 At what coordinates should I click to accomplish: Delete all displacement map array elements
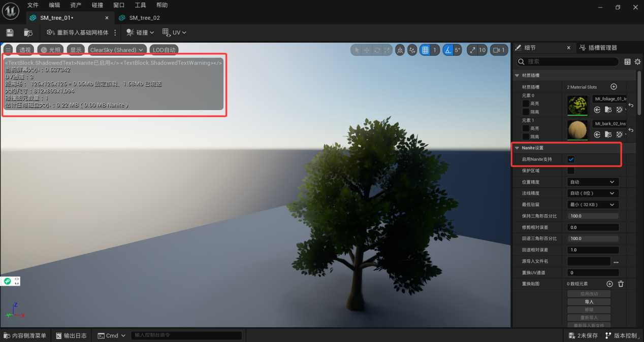click(621, 284)
